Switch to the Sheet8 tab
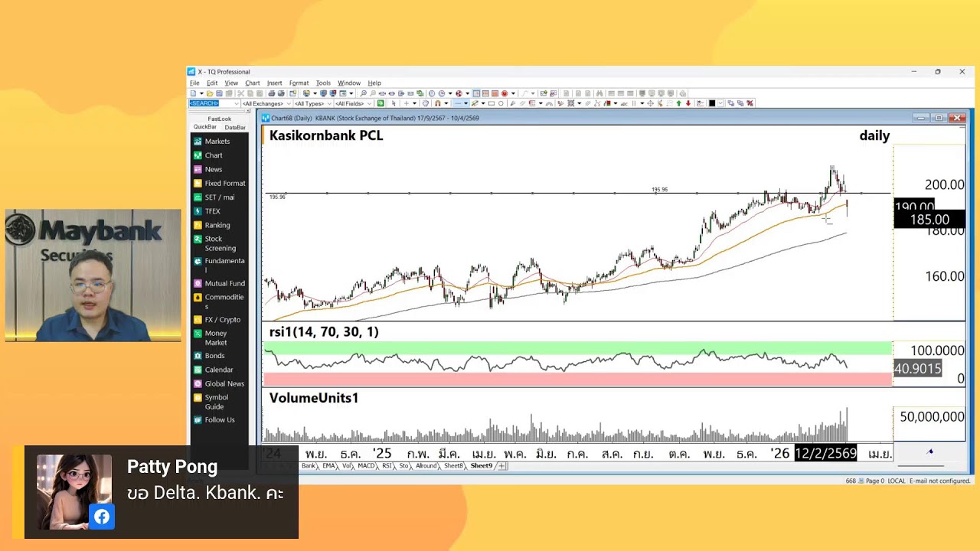The image size is (980, 551). tap(453, 466)
